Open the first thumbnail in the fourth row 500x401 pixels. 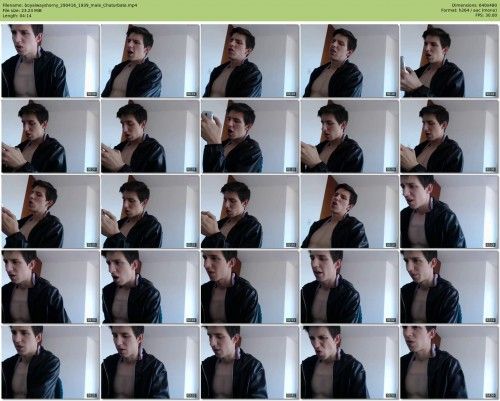pos(50,287)
